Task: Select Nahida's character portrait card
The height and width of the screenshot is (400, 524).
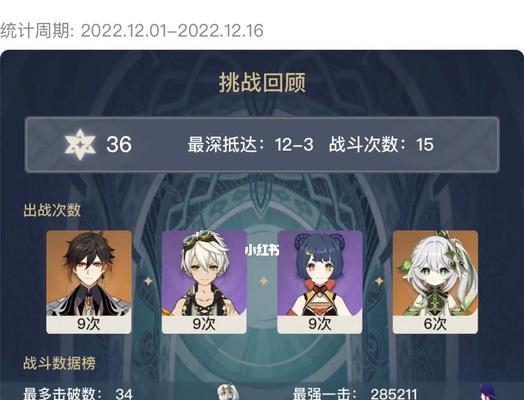Action: pyautogui.click(x=435, y=282)
